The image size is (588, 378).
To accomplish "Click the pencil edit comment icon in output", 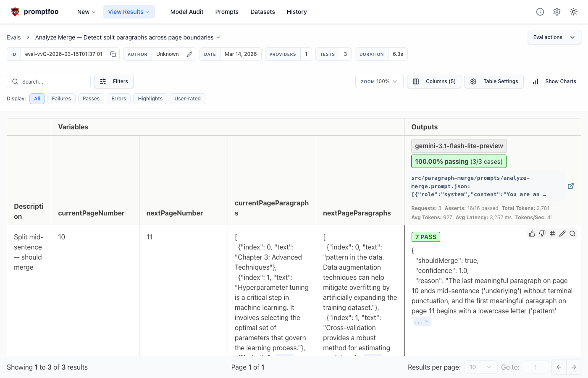I will [562, 234].
